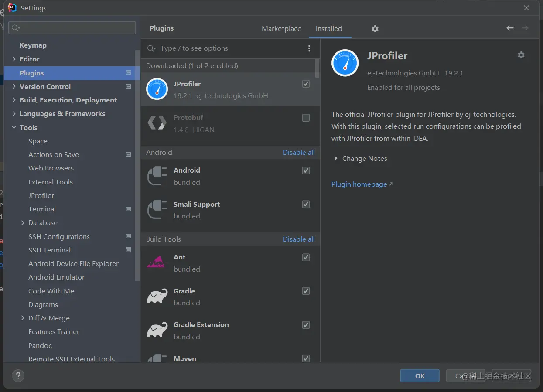Switch to the Marketplace tab
The height and width of the screenshot is (392, 543).
tap(281, 29)
